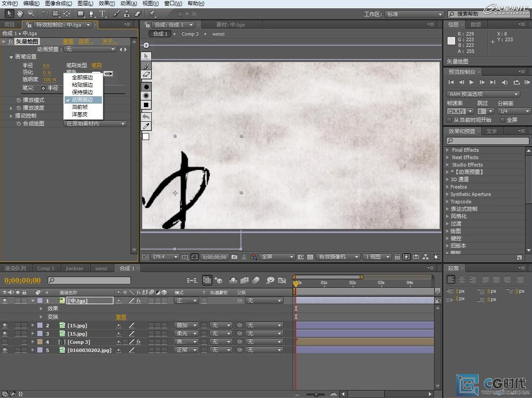Pick the Vector Paint eraser tool
This screenshot has height=398, width=532.
coord(146,75)
